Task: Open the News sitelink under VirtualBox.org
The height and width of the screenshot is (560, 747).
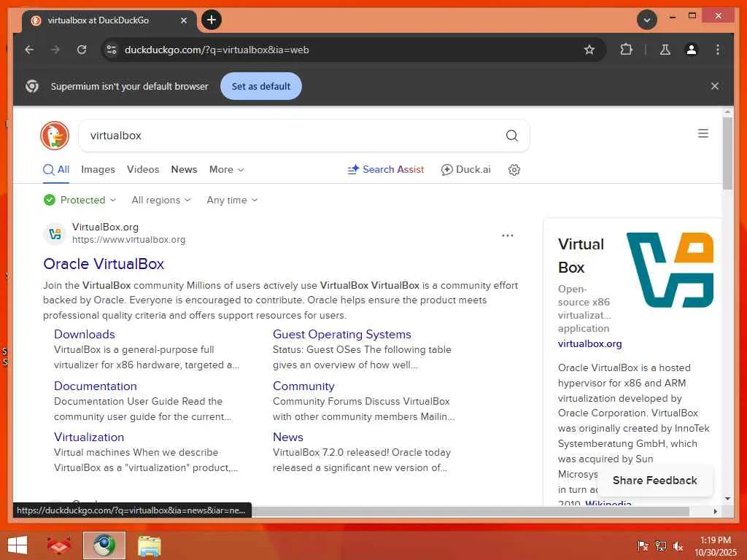Action: [x=287, y=437]
